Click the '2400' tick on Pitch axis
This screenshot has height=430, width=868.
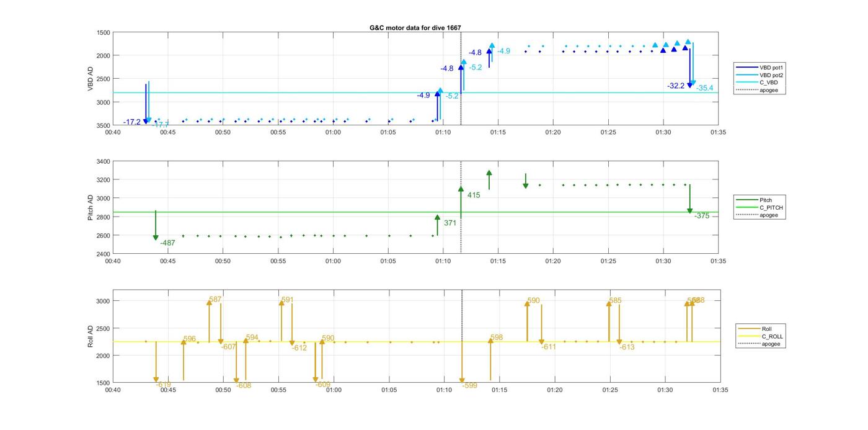103,254
